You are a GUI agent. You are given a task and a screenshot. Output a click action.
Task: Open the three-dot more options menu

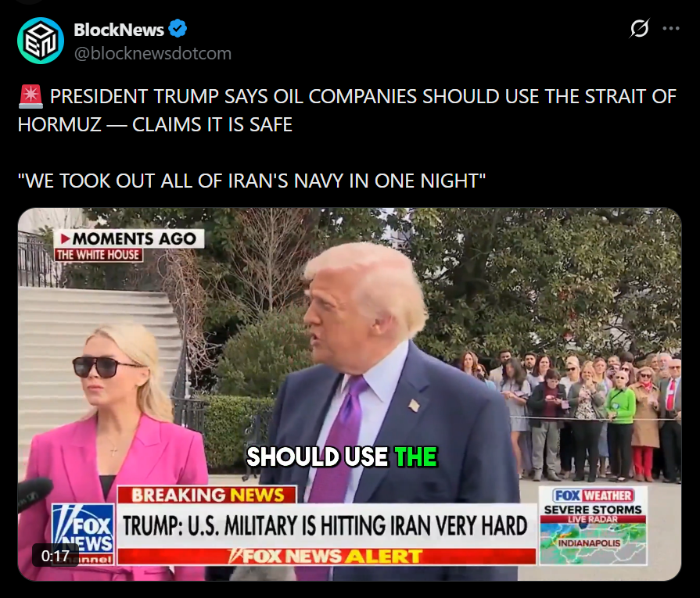coord(670,29)
